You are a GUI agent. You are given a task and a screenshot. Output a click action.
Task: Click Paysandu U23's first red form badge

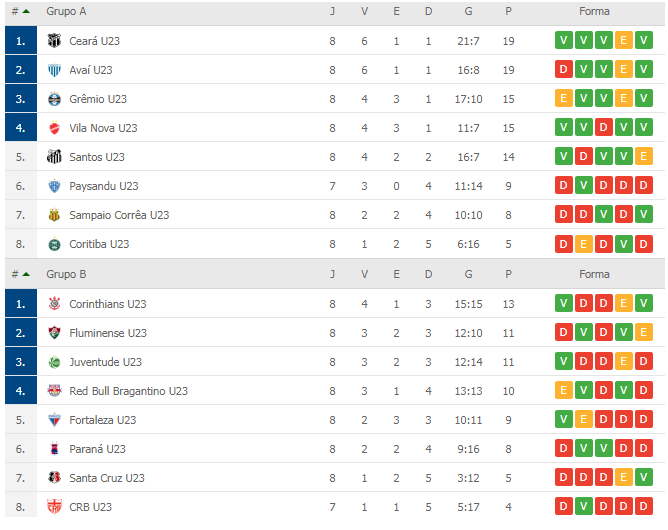click(564, 186)
